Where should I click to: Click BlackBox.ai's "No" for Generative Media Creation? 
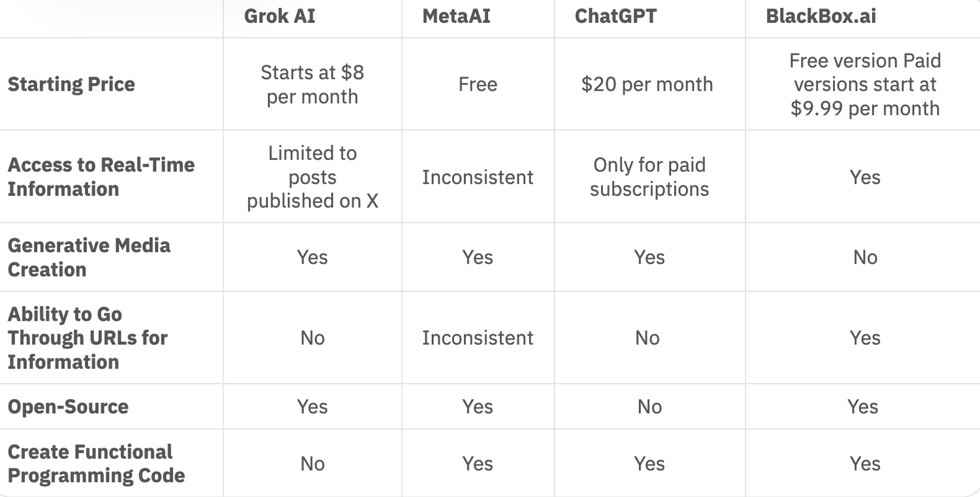[865, 257]
